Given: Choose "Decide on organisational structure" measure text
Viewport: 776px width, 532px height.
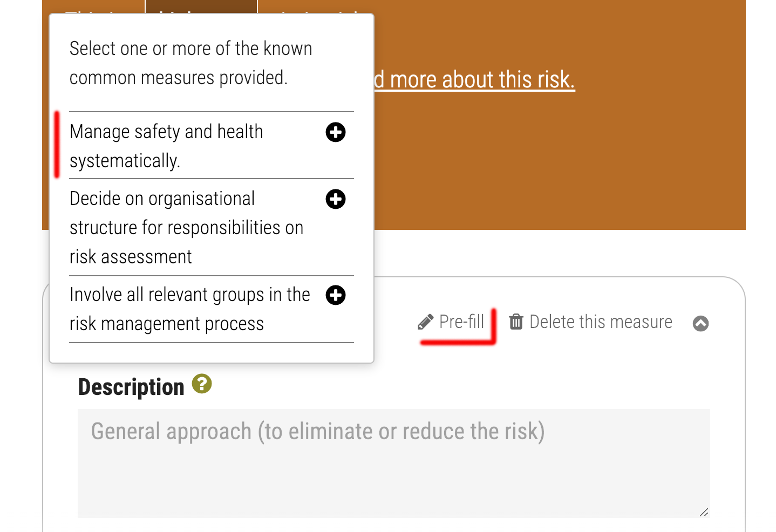Looking at the screenshot, I should 186,227.
